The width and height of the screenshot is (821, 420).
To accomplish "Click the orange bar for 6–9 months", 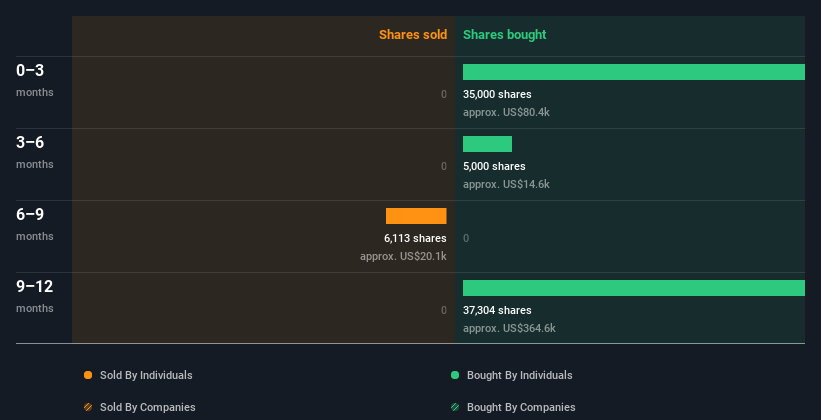I will click(x=416, y=216).
